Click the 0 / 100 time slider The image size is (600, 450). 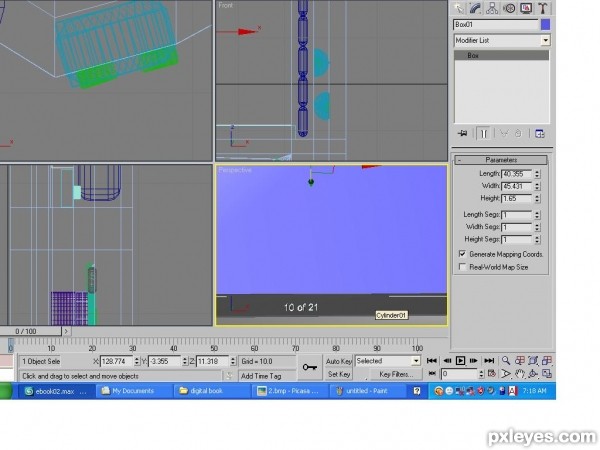pyautogui.click(x=30, y=331)
